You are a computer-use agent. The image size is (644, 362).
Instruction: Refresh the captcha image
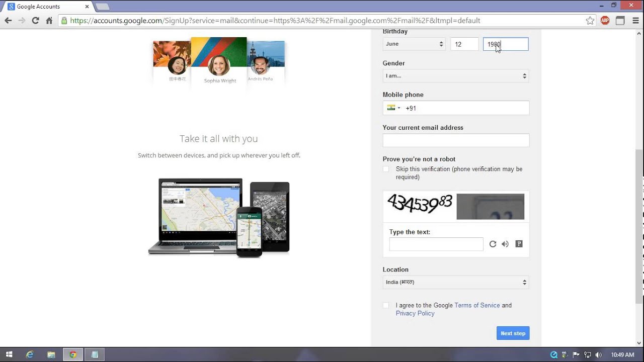493,244
